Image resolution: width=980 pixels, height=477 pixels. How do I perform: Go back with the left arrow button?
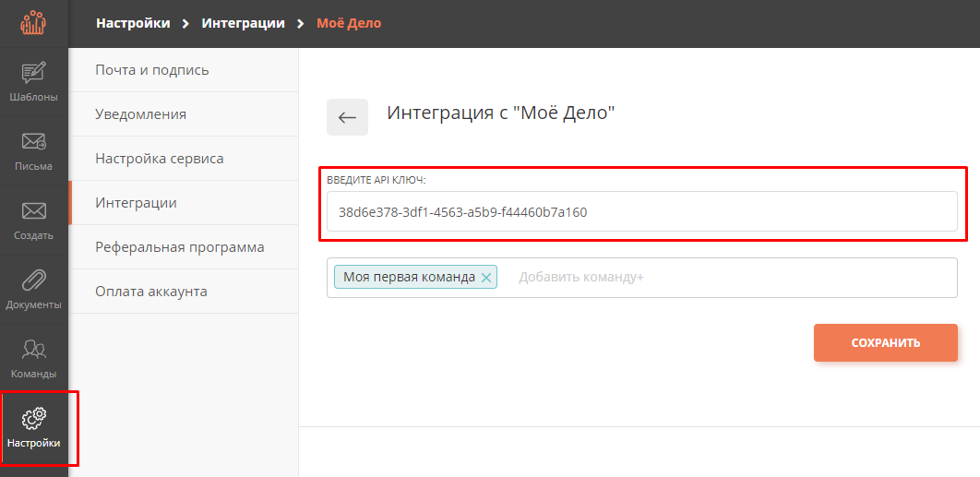tap(348, 117)
